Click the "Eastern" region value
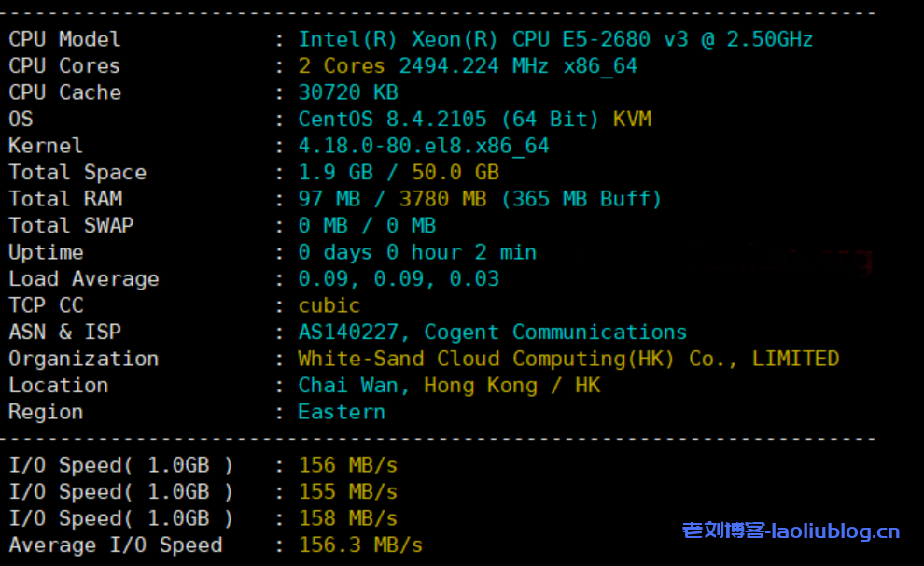The width and height of the screenshot is (924, 566). point(342,412)
